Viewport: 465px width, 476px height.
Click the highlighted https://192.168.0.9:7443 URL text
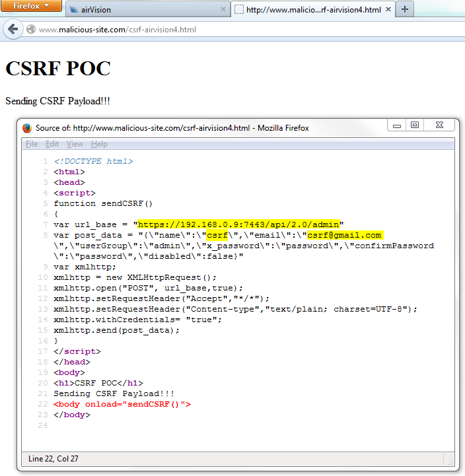(x=238, y=224)
